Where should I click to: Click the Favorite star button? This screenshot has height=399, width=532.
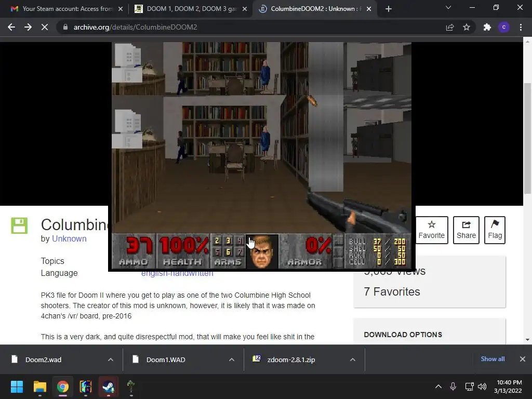click(431, 230)
